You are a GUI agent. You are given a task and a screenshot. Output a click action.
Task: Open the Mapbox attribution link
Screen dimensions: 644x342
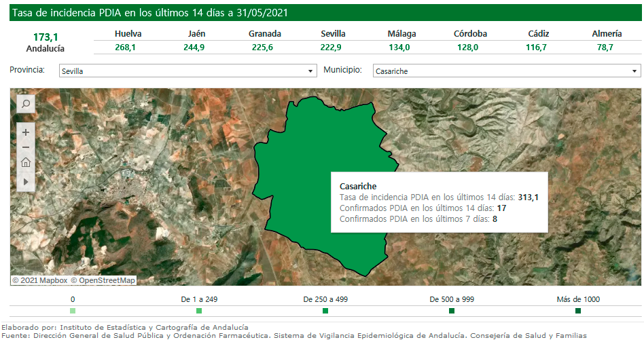click(42, 280)
